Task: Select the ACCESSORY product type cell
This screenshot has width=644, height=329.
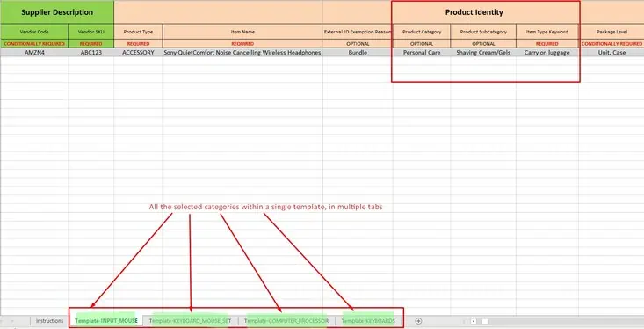Action: pyautogui.click(x=138, y=52)
